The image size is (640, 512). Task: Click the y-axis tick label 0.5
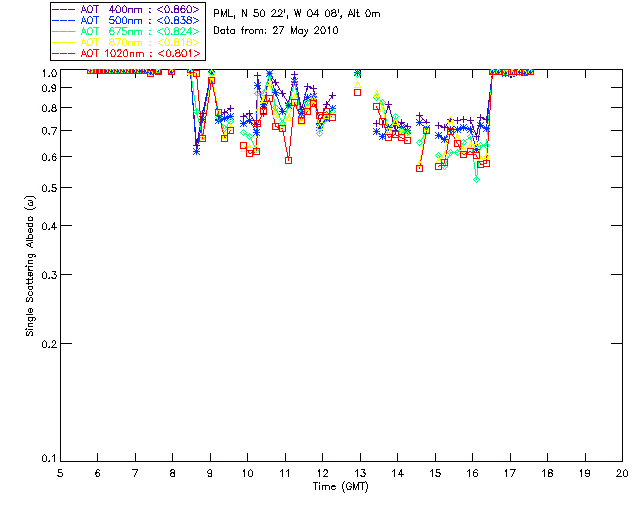click(47, 188)
